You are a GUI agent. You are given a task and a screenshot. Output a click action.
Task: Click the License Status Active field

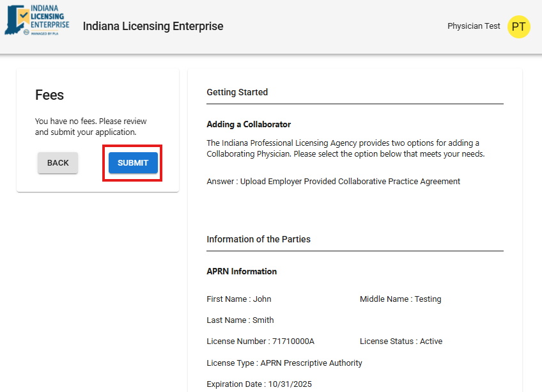pos(401,341)
